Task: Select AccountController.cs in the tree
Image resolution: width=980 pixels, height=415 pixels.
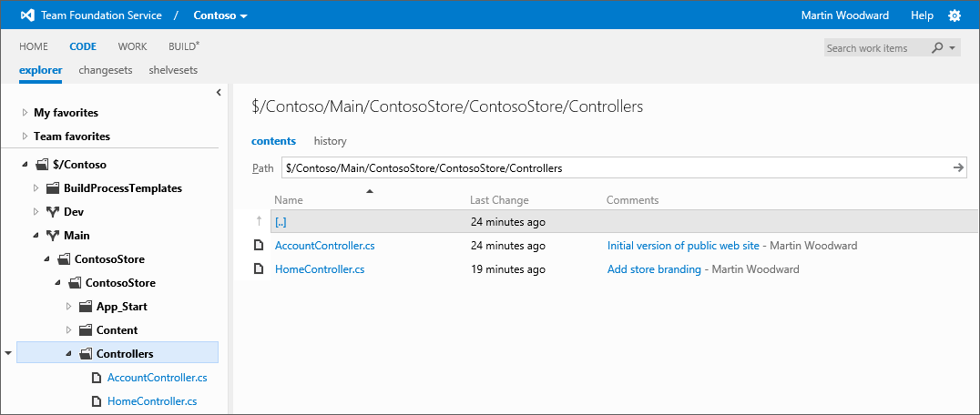Action: (157, 378)
